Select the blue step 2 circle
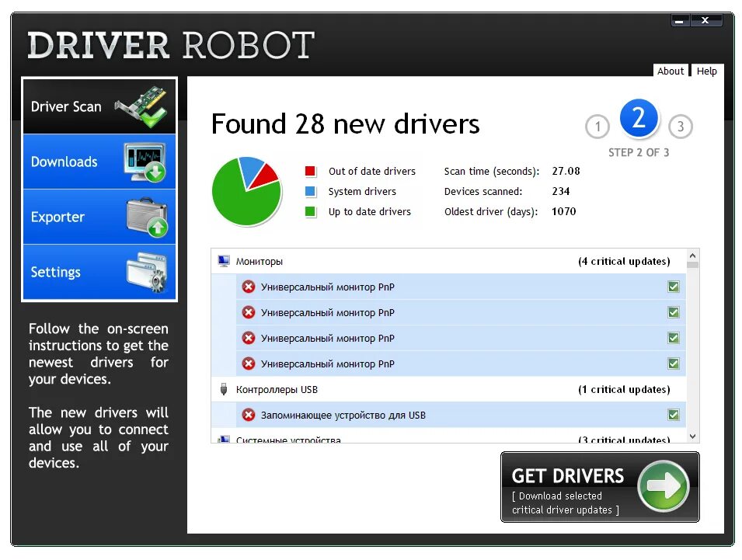The image size is (742, 560). pos(639,118)
